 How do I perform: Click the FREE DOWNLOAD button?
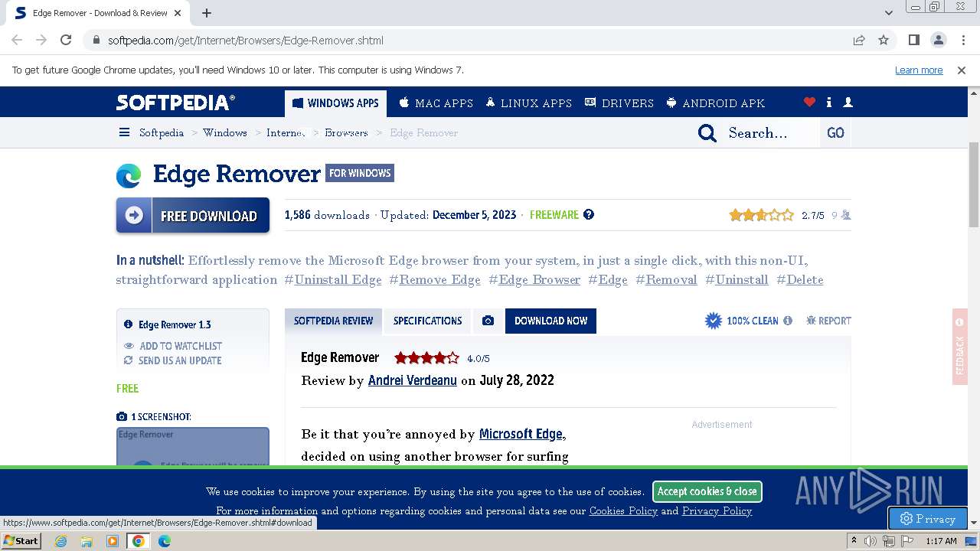193,215
